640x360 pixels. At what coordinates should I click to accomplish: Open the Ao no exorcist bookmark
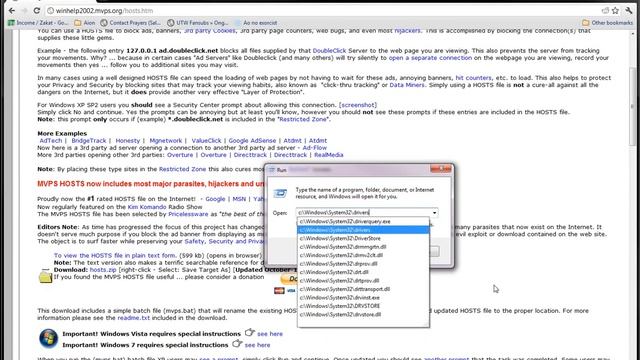tap(256, 23)
